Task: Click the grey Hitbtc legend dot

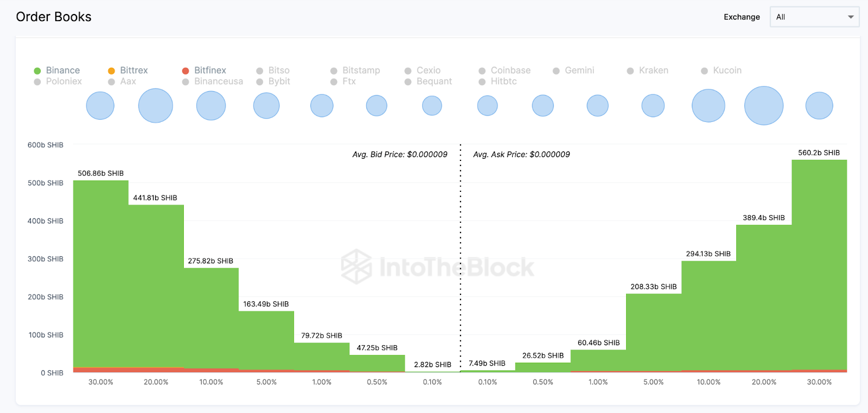Action: pos(482,82)
